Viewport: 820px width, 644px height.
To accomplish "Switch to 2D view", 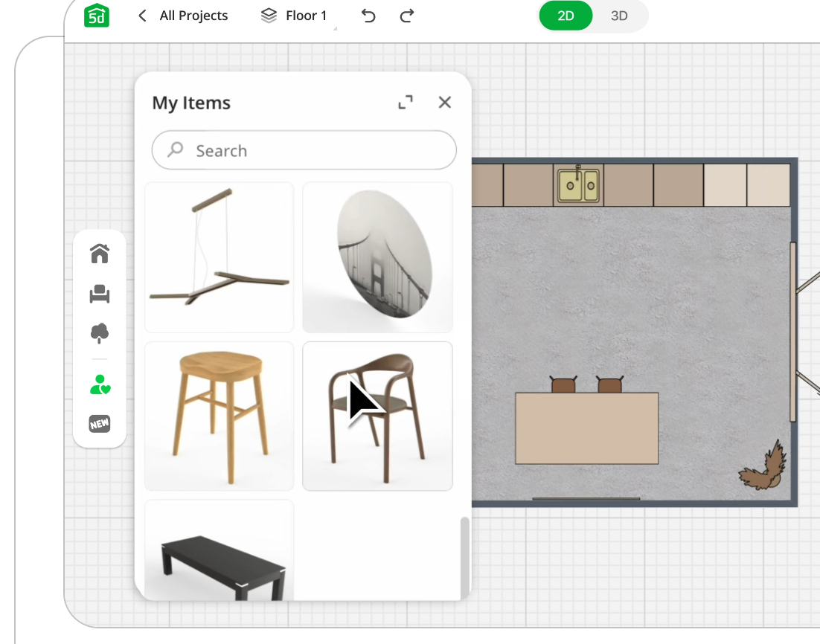I will point(566,16).
